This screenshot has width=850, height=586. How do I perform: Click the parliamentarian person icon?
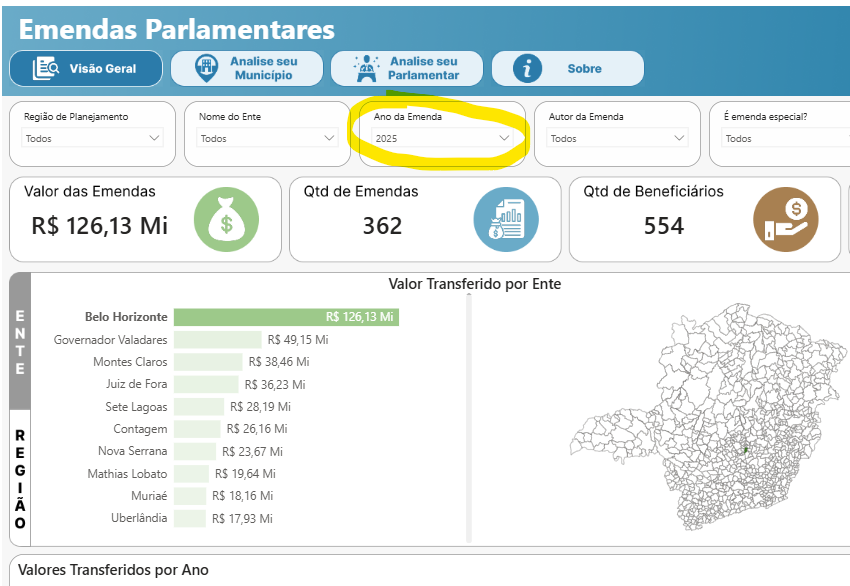pos(367,68)
